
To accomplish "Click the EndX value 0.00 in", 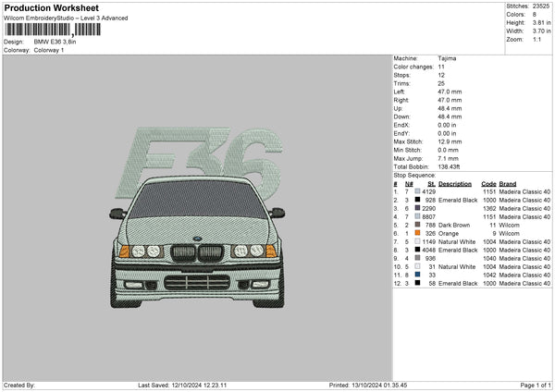I will tap(447, 125).
